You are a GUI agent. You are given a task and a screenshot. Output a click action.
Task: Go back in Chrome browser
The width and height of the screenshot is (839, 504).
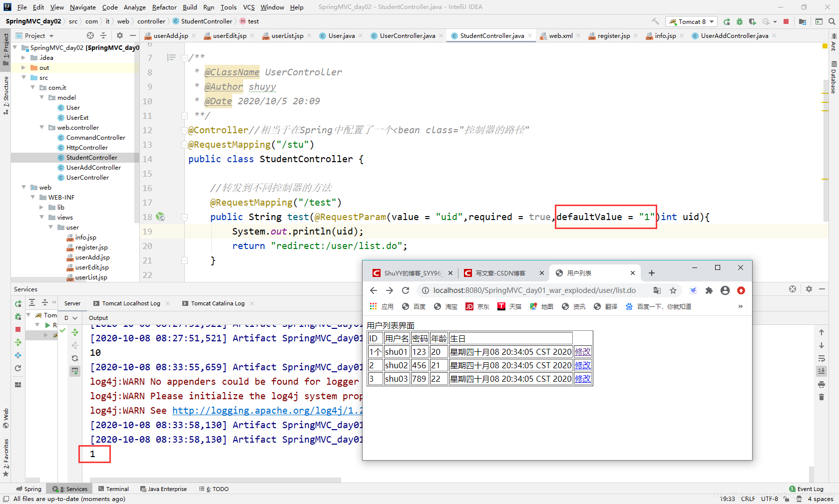(x=374, y=290)
